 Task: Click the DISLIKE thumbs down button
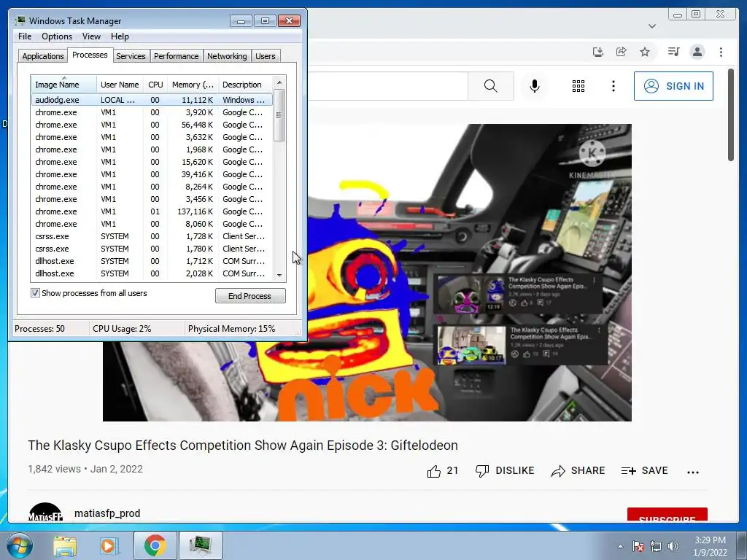tap(505, 471)
